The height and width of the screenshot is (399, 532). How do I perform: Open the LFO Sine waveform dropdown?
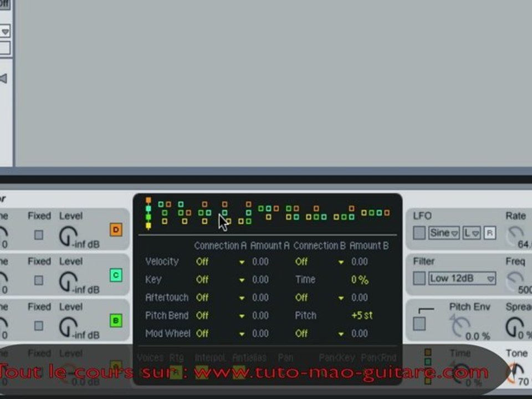pyautogui.click(x=443, y=233)
